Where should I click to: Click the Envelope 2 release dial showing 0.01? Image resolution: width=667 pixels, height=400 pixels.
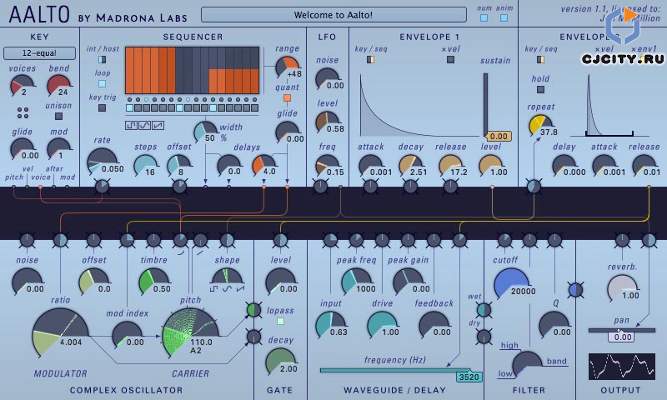point(644,166)
